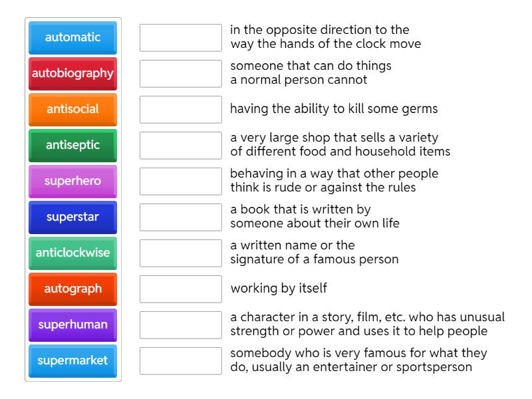Select the autograph tile
The image size is (532, 399).
click(x=72, y=289)
